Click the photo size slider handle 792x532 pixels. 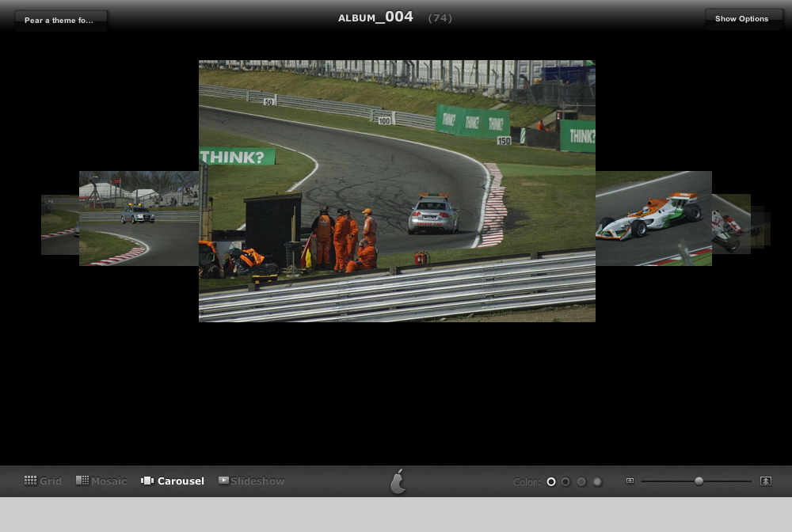[699, 481]
